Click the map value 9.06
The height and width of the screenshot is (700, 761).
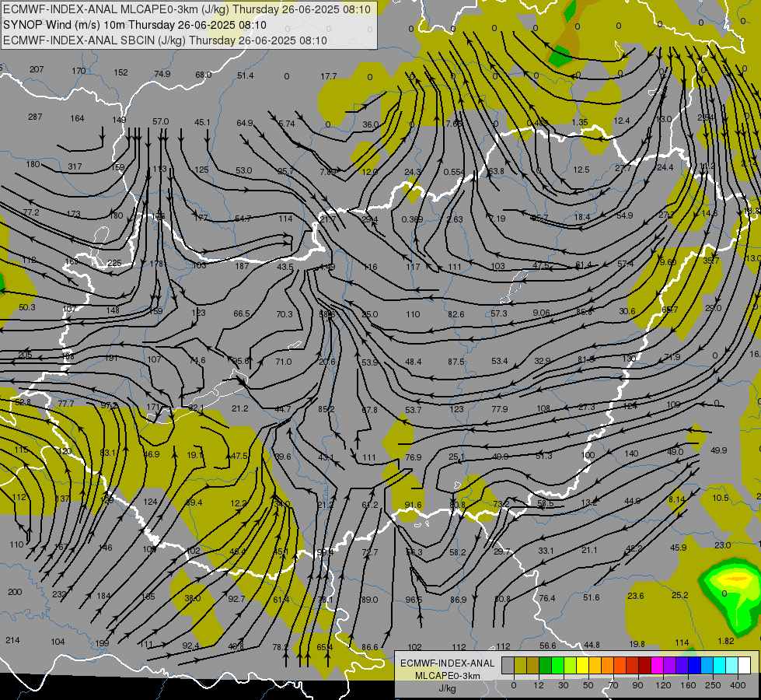point(541,313)
